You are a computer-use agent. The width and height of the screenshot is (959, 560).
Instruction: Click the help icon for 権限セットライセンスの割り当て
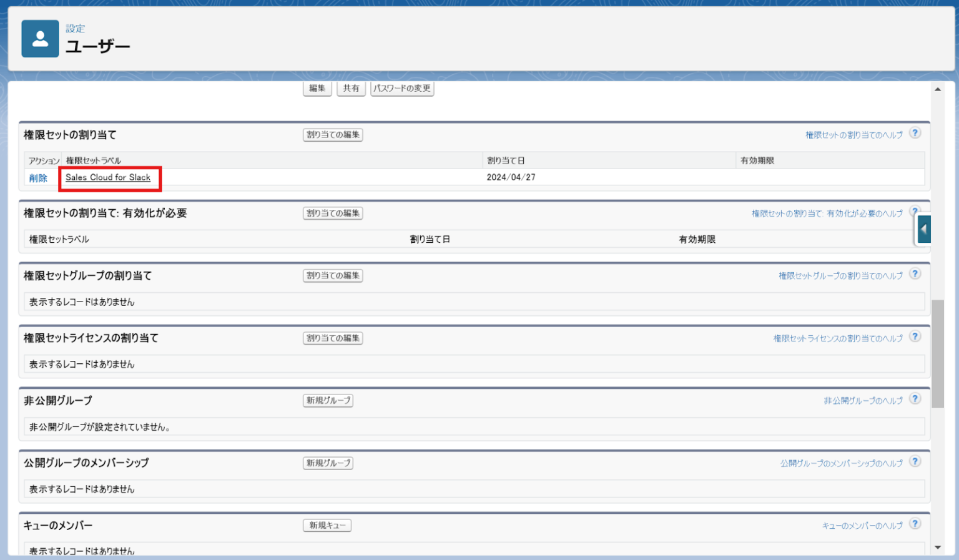pyautogui.click(x=915, y=336)
